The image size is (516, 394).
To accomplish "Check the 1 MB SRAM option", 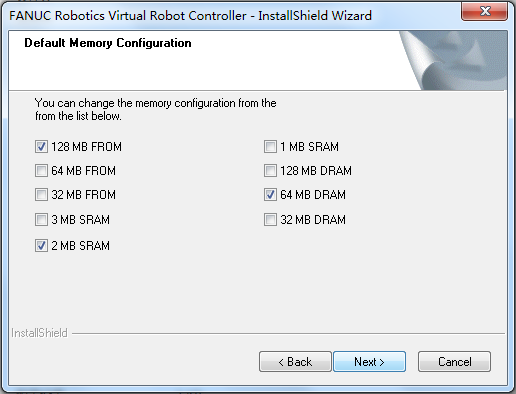I will click(x=270, y=146).
